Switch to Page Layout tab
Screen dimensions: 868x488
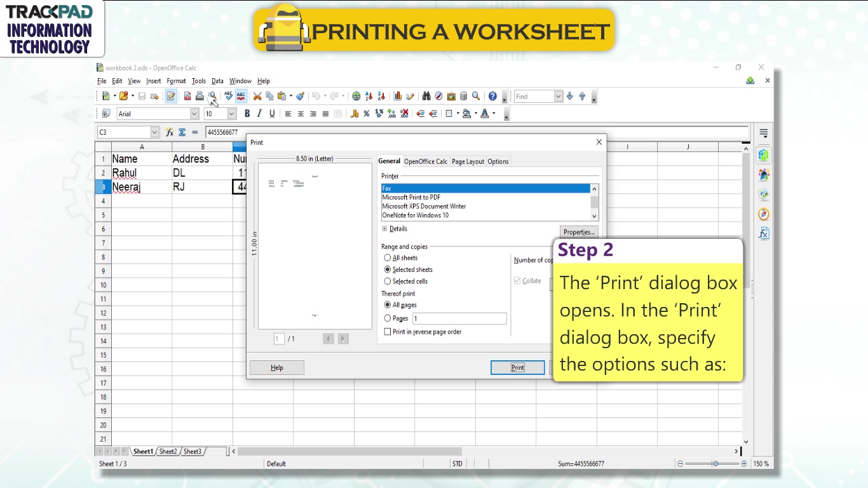[x=468, y=161]
